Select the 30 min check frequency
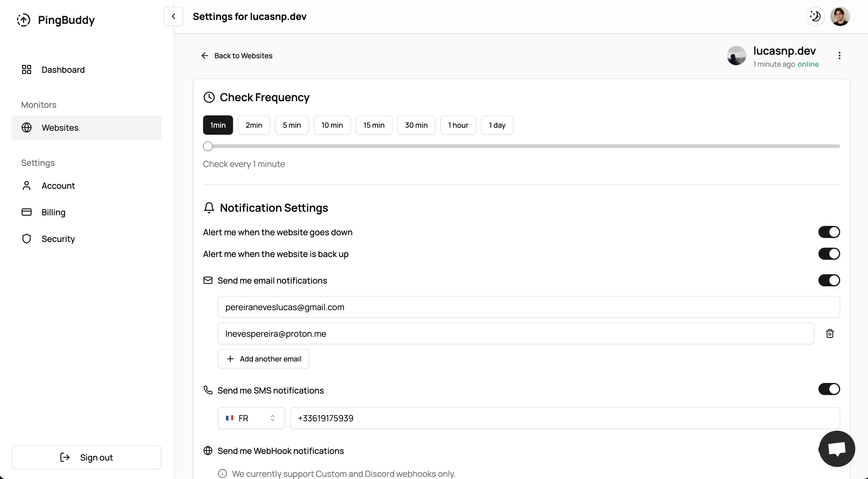The image size is (868, 479). (x=416, y=125)
